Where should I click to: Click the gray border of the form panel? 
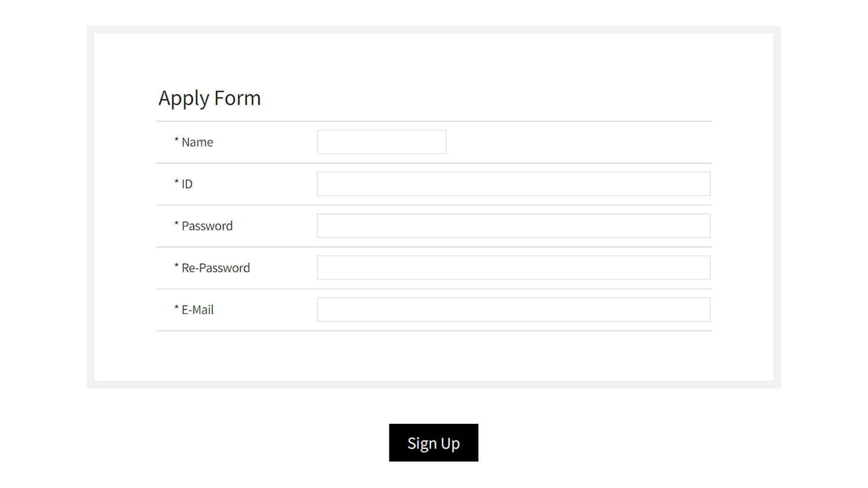click(90, 207)
